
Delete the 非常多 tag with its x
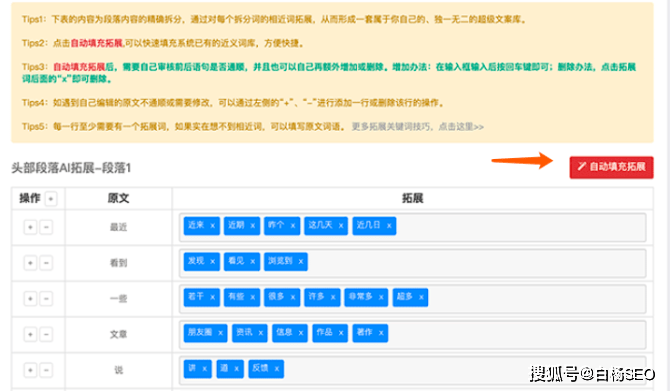click(381, 297)
